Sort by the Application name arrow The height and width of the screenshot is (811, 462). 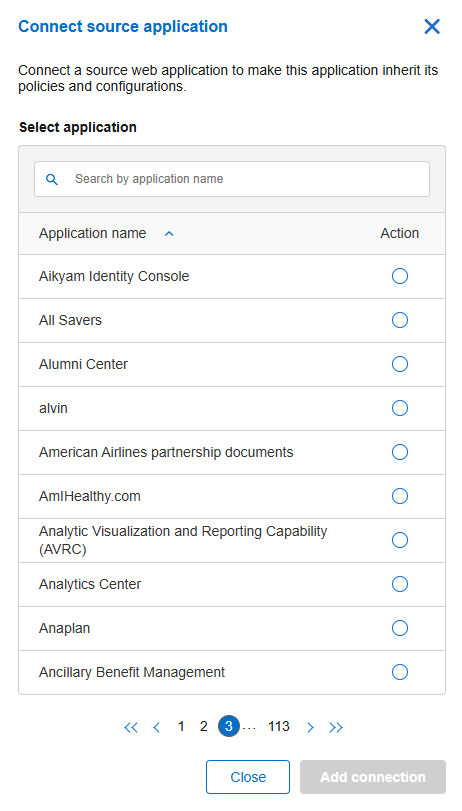(x=169, y=234)
